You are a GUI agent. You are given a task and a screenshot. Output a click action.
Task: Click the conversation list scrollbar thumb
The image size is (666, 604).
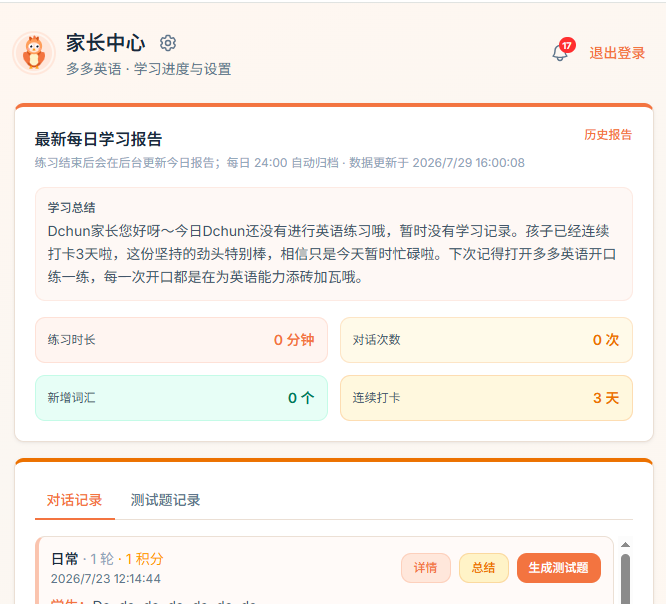[x=625, y=579]
